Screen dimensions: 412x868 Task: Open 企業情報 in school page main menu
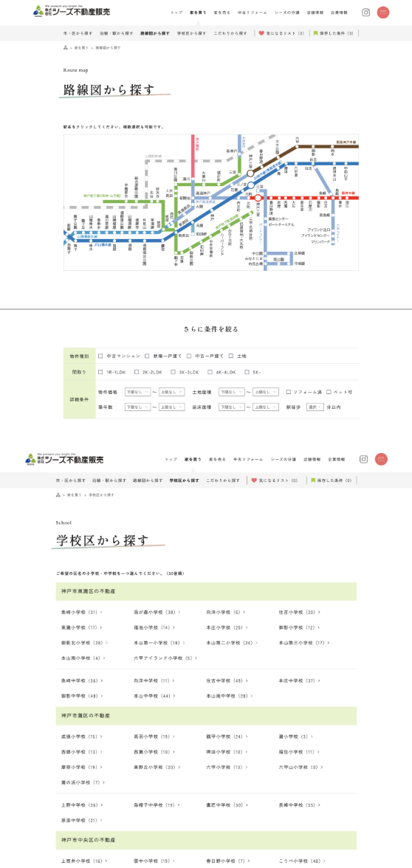pos(336,459)
